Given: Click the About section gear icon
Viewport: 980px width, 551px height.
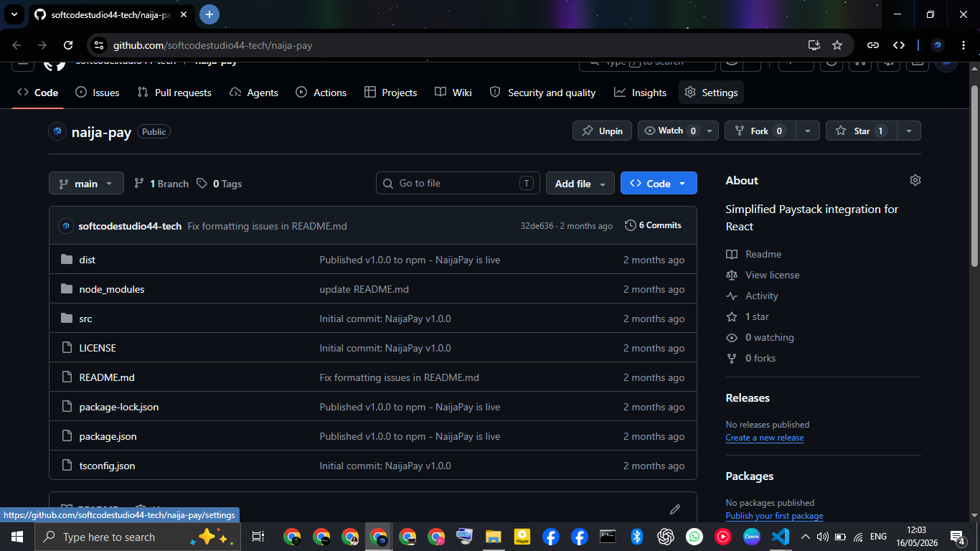Looking at the screenshot, I should point(915,181).
